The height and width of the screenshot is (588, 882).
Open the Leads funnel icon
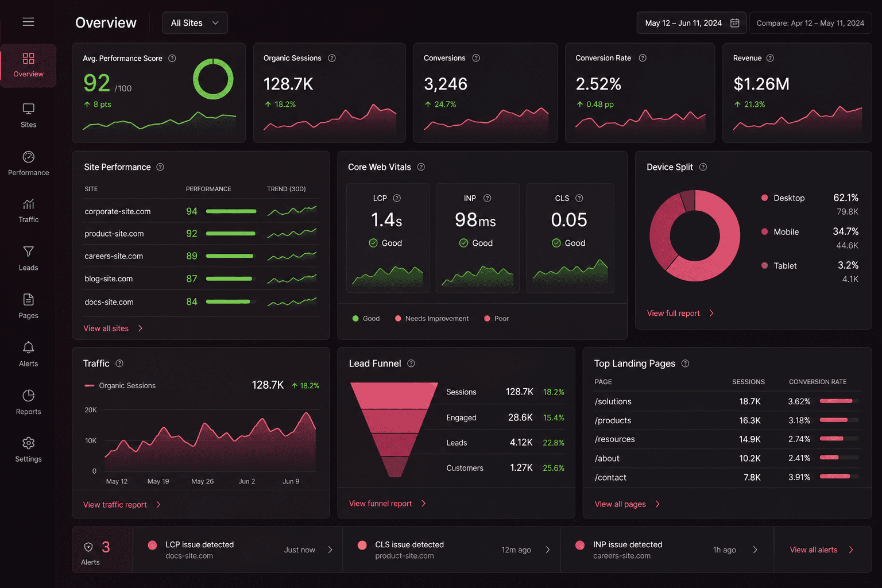[28, 252]
